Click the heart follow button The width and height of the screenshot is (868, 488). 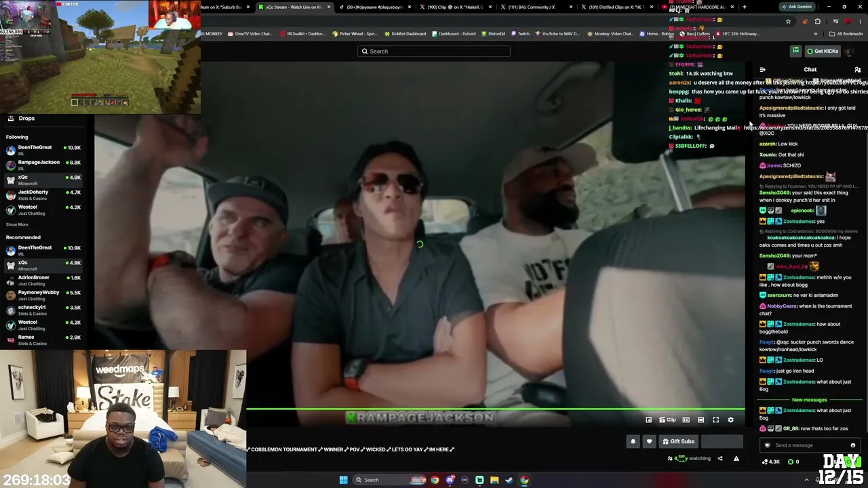click(649, 442)
